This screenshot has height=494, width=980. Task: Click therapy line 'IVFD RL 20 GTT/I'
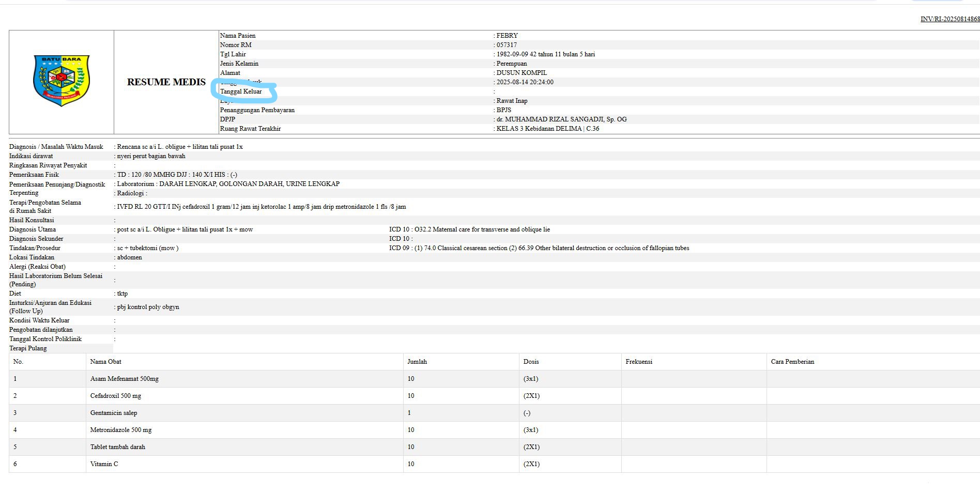click(x=262, y=207)
